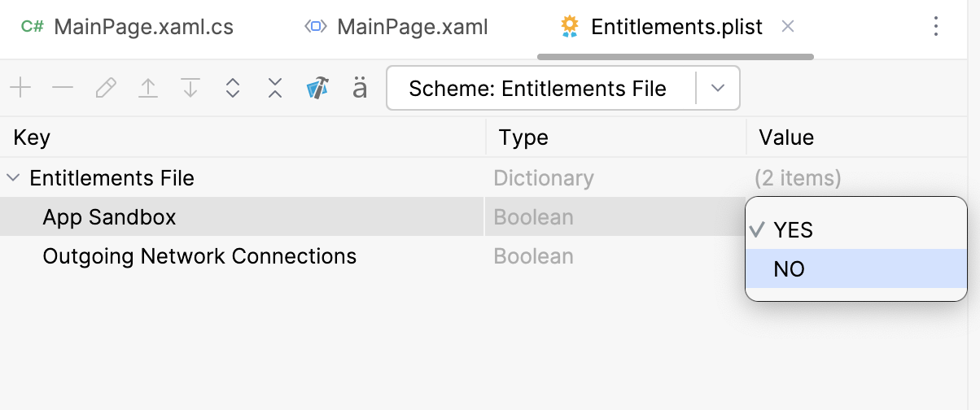Click the Collapse All icon
The image size is (980, 410).
coord(275,88)
